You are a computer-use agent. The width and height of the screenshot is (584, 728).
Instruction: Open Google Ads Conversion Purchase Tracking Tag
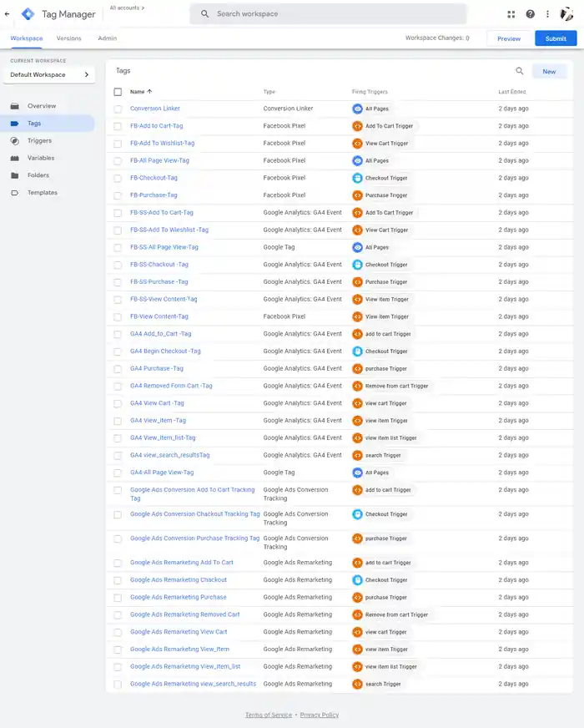[195, 538]
